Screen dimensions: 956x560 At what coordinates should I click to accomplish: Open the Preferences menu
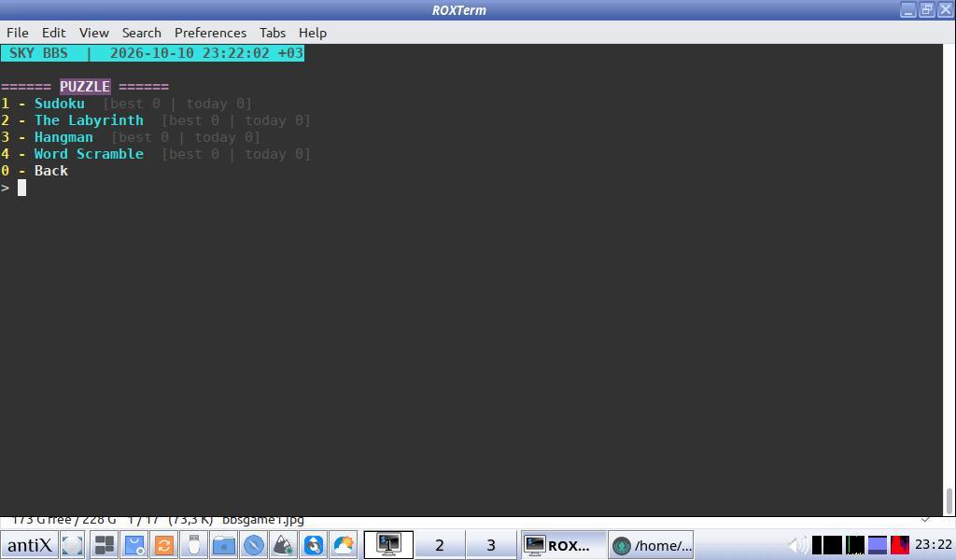click(210, 33)
